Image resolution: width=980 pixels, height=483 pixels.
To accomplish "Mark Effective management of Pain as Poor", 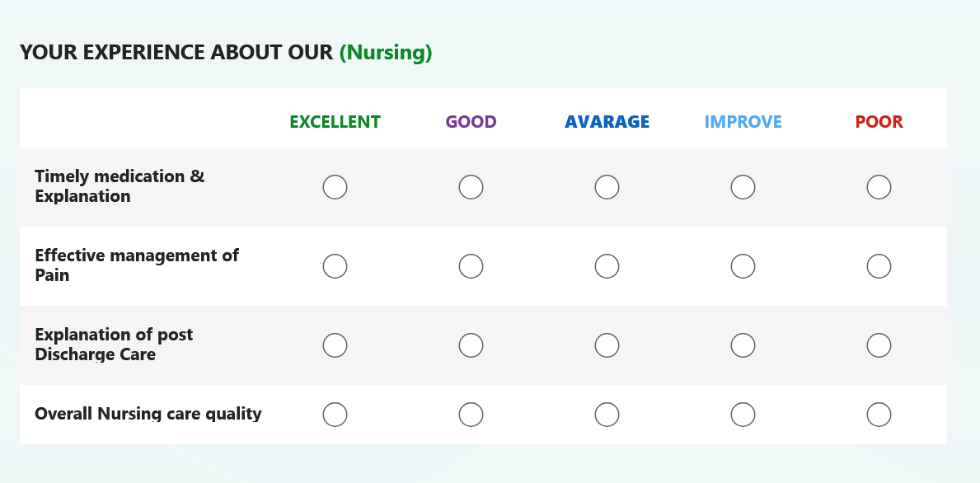I will click(879, 266).
